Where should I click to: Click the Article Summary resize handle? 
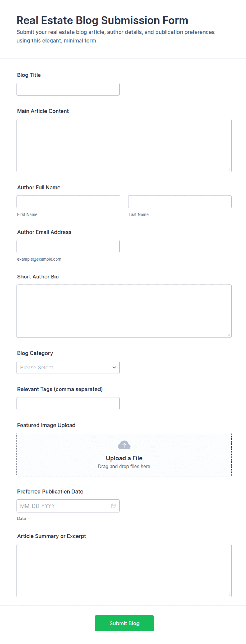(x=229, y=595)
